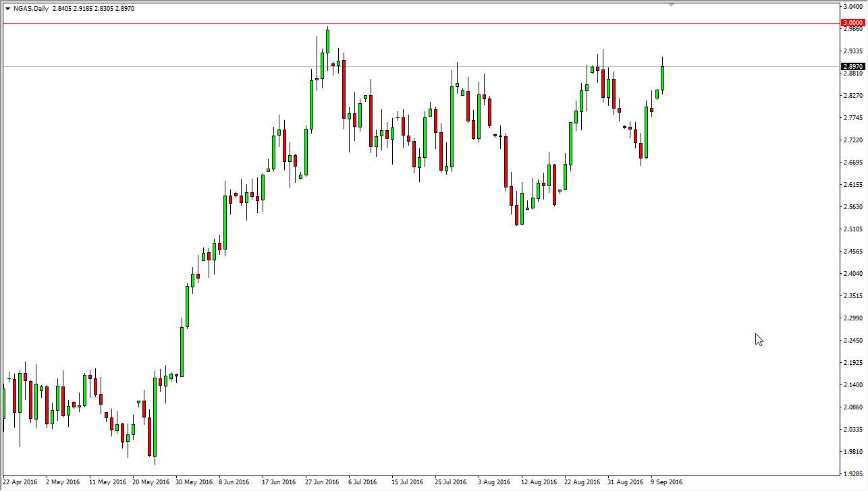Screen dimensions: 868x491
Task: Click the 2.1925 price axis label
Action: click(x=853, y=363)
